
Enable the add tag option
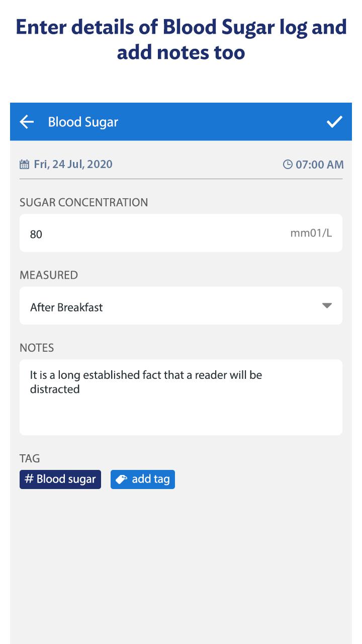[x=143, y=479]
